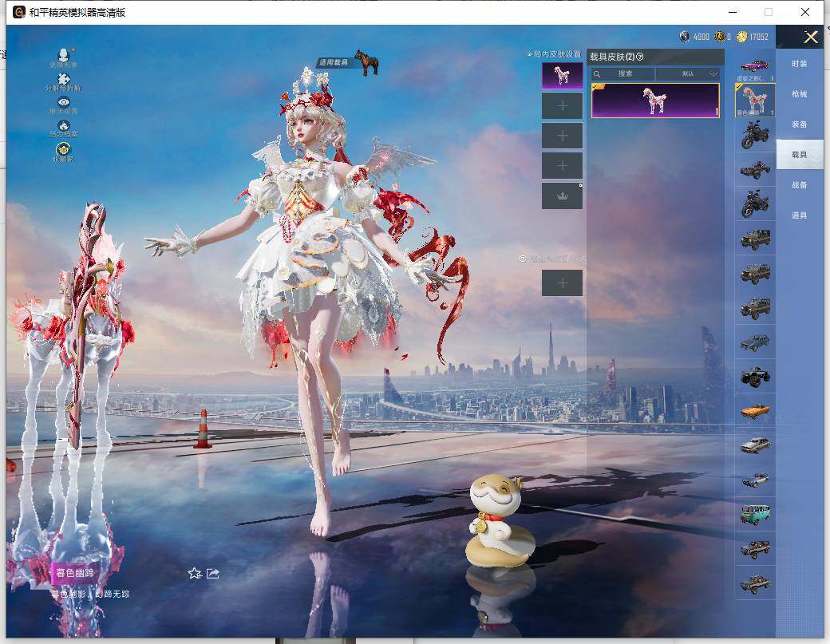The height and width of the screenshot is (644, 830).
Task: Open the change-character avatar icon
Action: point(64,57)
